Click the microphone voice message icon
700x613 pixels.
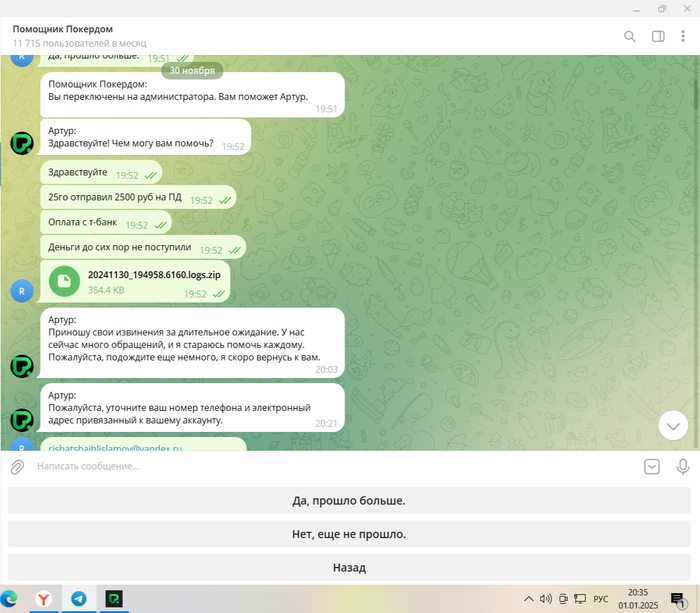[683, 467]
